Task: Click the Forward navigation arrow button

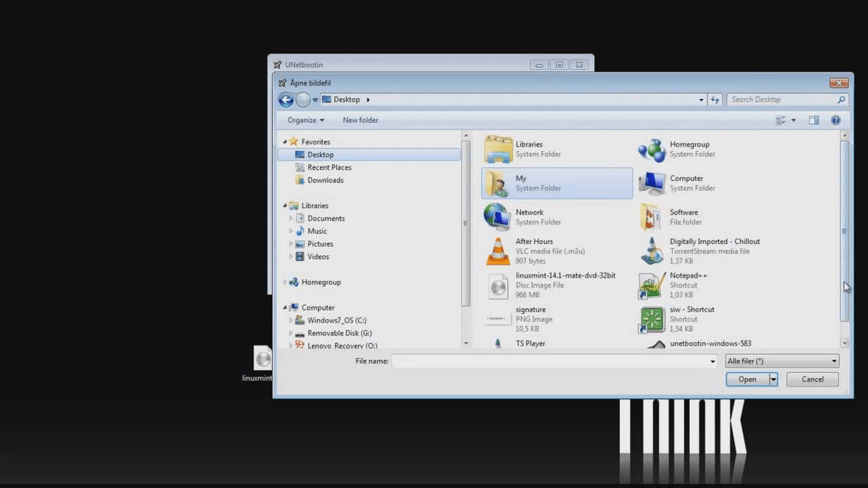Action: click(x=303, y=100)
